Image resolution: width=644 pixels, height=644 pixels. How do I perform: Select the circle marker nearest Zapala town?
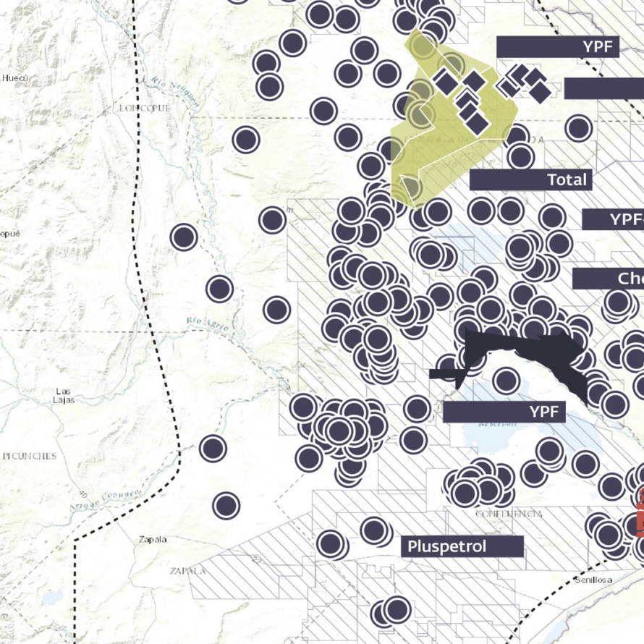(226, 505)
